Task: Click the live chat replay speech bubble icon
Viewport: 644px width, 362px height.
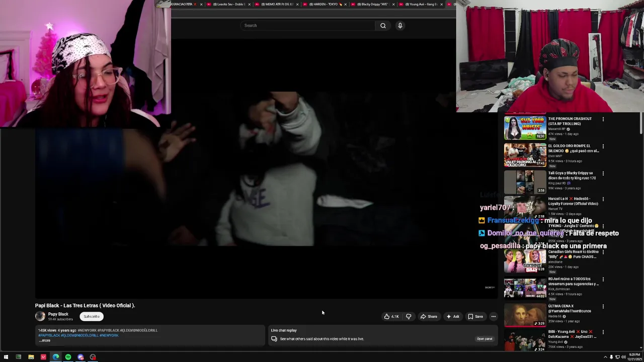Action: point(274,339)
